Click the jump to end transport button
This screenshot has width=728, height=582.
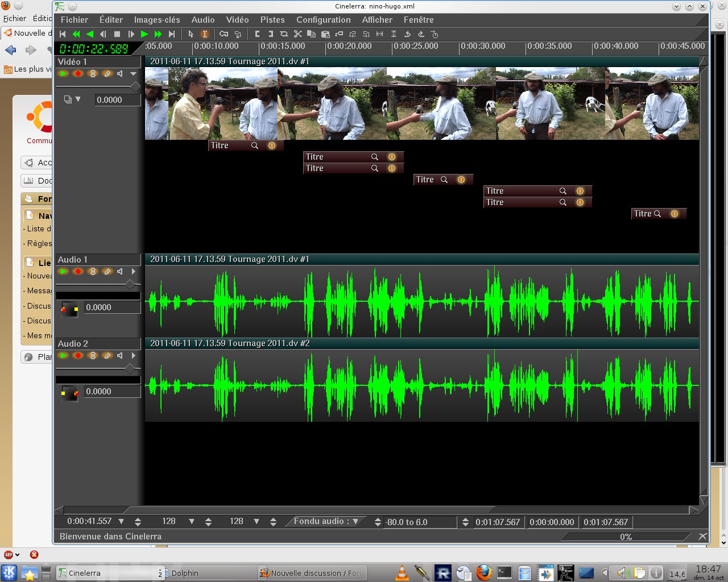pos(172,34)
